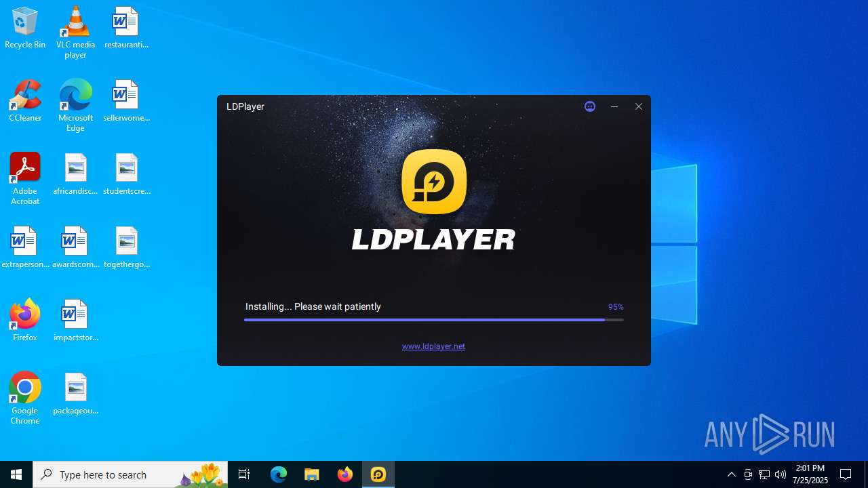Select the packageou... image file

[x=75, y=394]
